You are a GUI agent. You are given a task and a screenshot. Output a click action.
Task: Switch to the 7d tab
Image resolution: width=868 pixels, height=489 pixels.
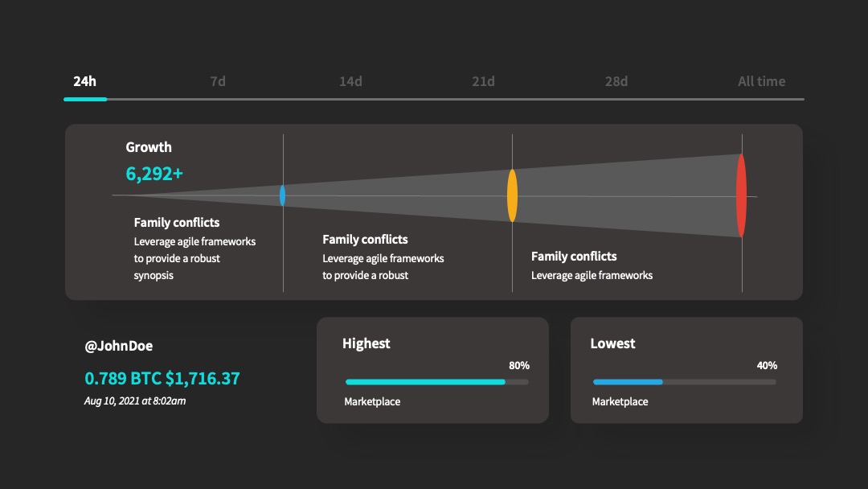pyautogui.click(x=218, y=81)
